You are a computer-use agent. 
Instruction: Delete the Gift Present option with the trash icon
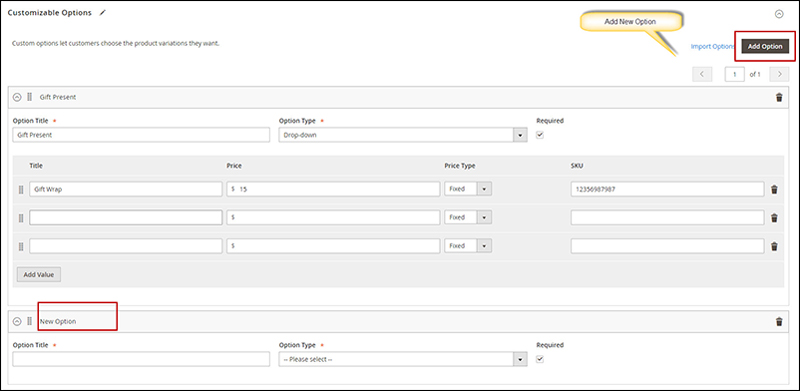(x=779, y=97)
